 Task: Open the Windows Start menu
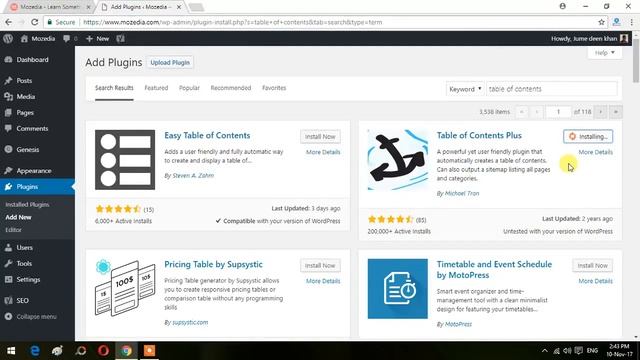(x=11, y=351)
